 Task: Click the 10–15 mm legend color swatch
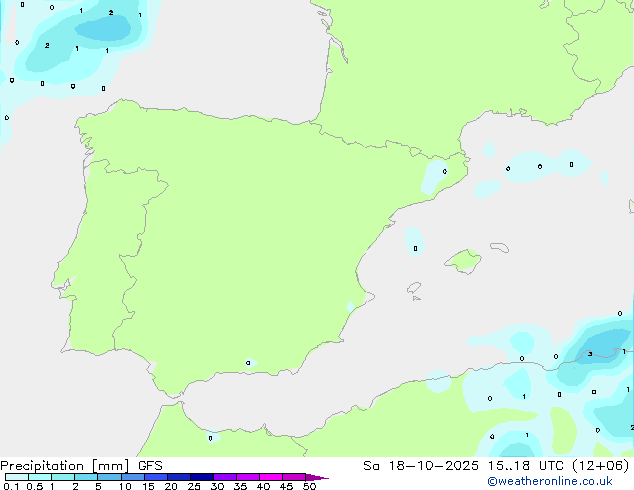pos(133,477)
